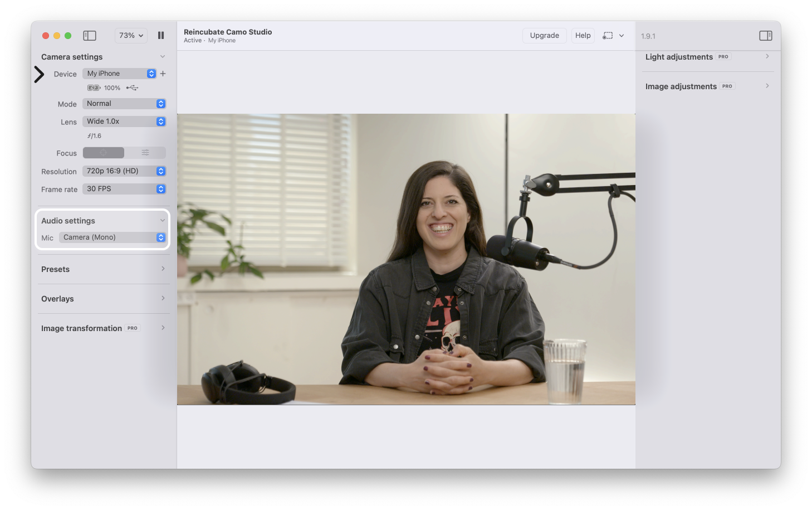
Task: Open the Help button
Action: pos(583,36)
